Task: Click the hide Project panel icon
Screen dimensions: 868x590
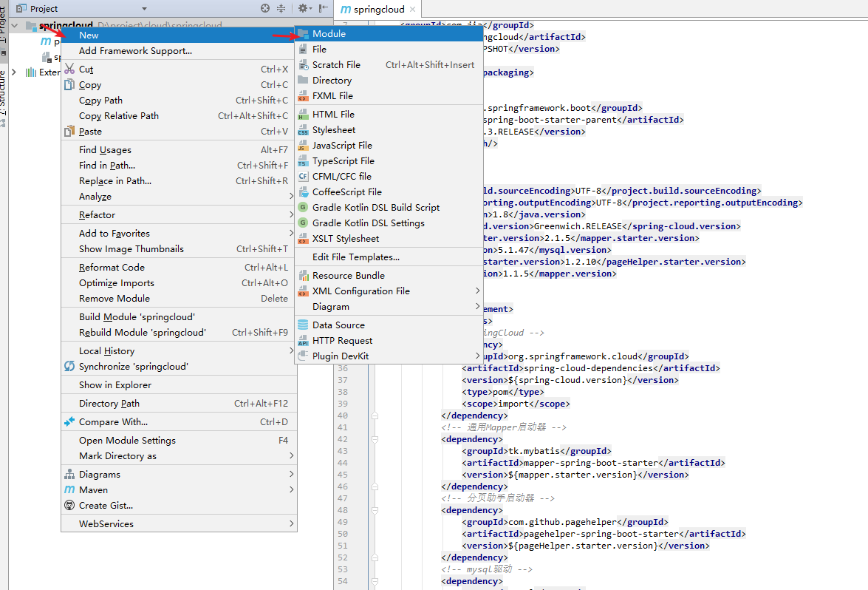Action: pyautogui.click(x=323, y=8)
